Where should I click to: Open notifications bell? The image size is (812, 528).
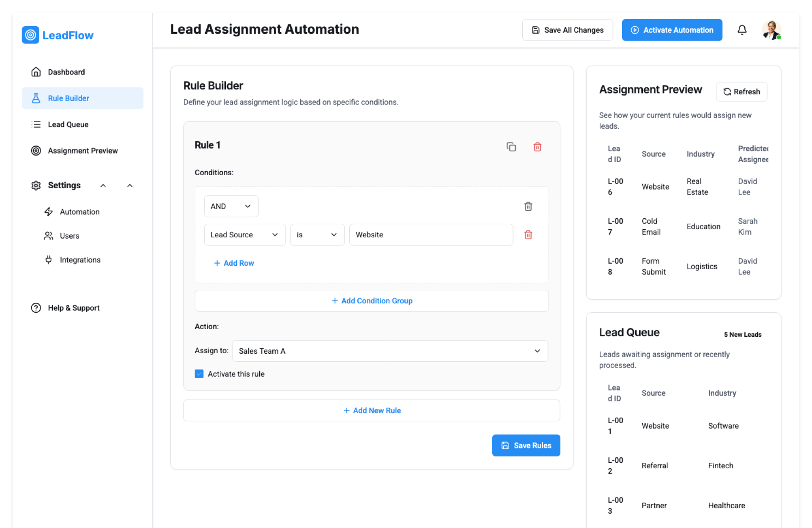coord(742,30)
